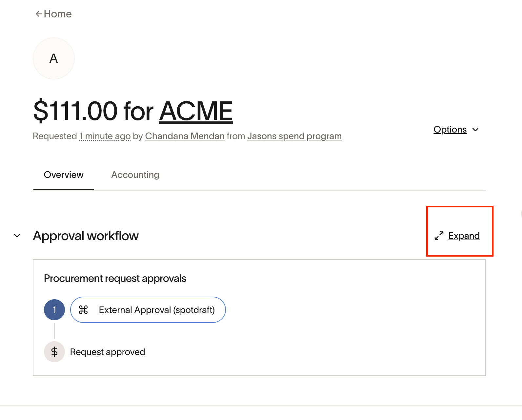Switch to the Accounting tab

[135, 175]
